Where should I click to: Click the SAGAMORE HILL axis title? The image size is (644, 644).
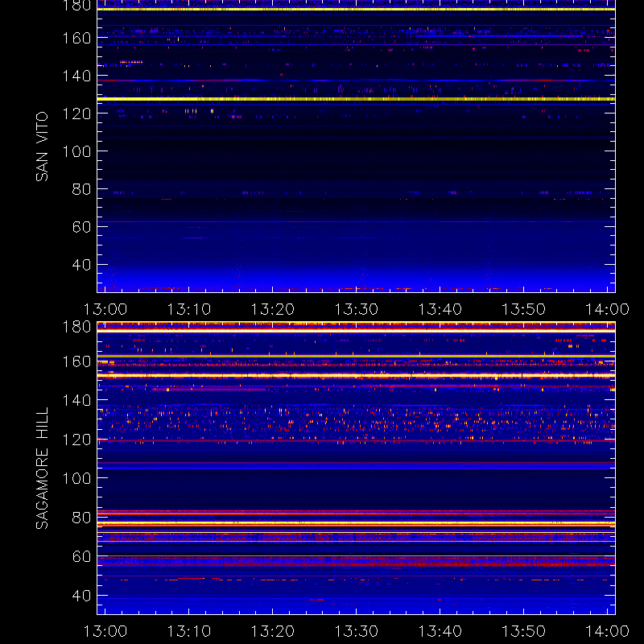[42, 469]
